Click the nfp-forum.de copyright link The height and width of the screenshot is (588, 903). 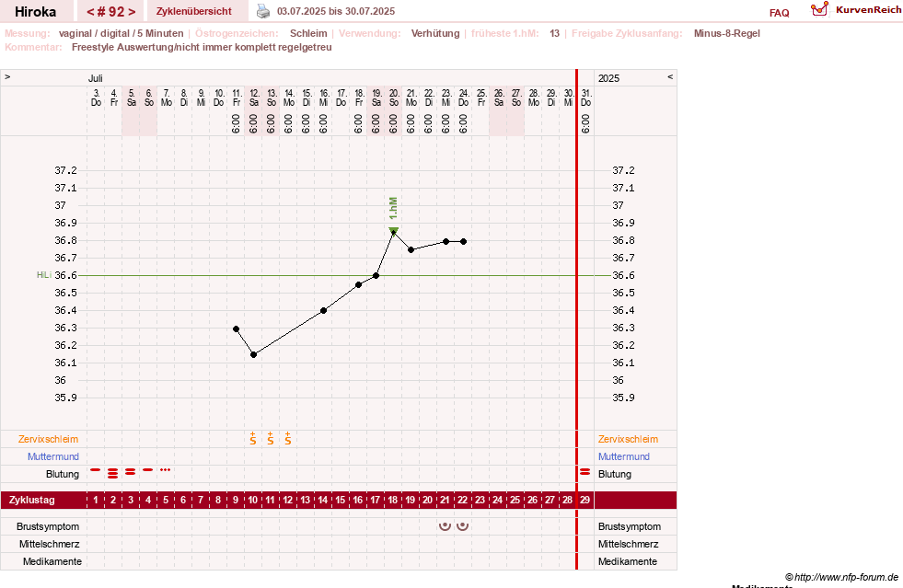[x=841, y=577]
